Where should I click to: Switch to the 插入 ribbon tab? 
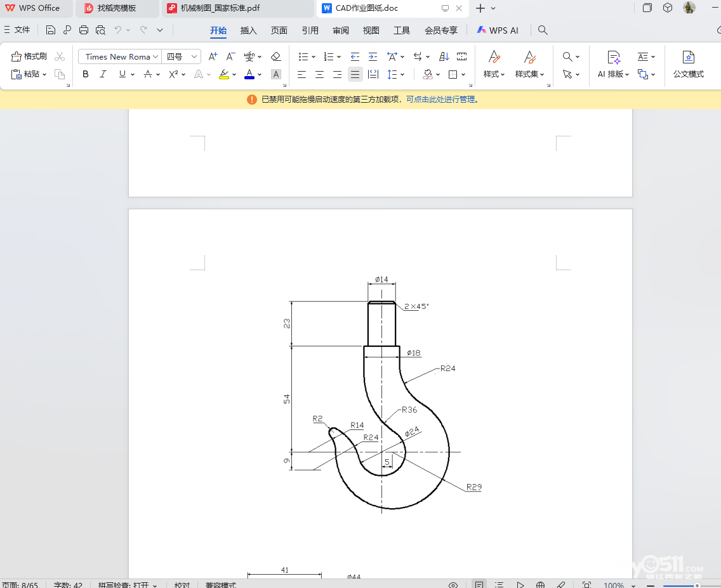[249, 30]
